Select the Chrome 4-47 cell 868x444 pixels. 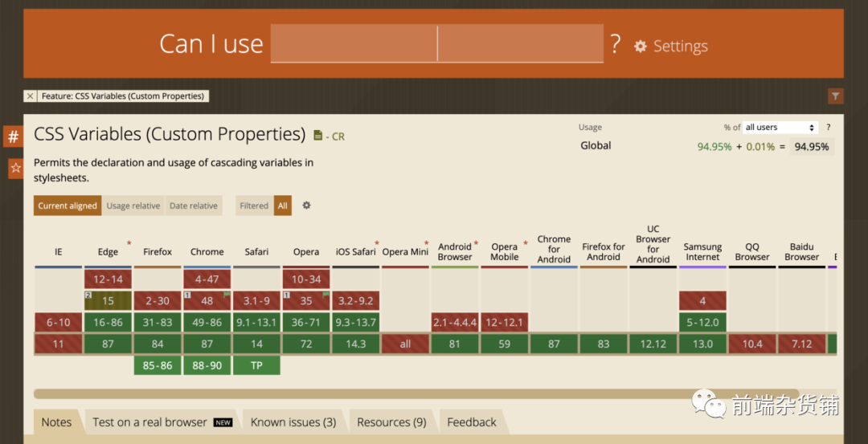point(207,279)
